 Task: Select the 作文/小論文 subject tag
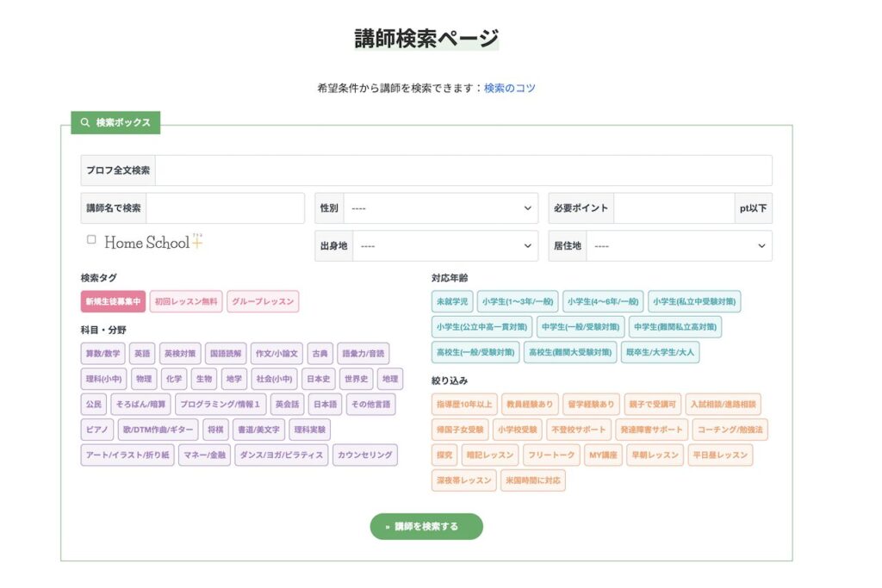click(276, 354)
